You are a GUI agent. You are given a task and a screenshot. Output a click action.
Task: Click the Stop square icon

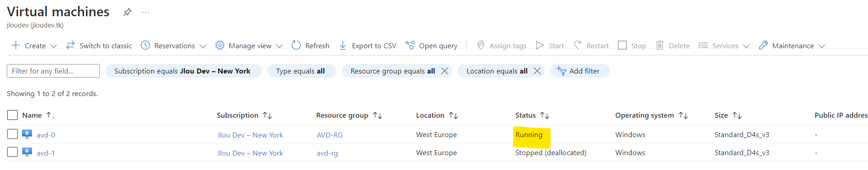[622, 46]
